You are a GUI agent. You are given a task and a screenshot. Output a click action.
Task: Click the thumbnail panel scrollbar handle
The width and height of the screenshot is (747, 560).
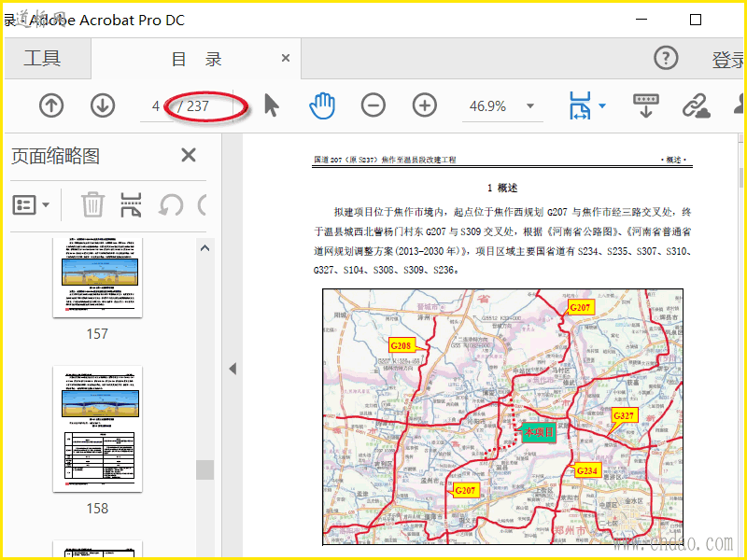pos(204,469)
